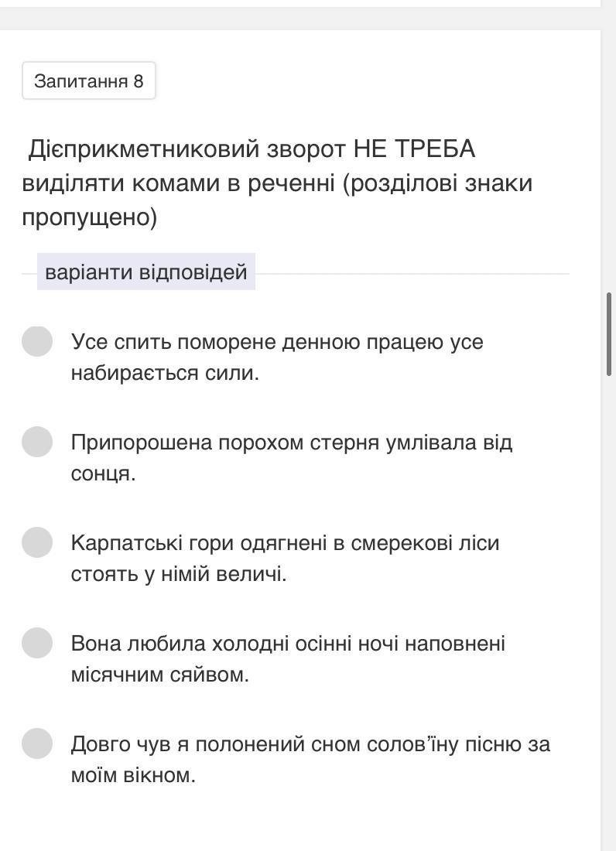Click the "варіанти відповідей" label
This screenshot has height=851, width=616.
pos(146,272)
